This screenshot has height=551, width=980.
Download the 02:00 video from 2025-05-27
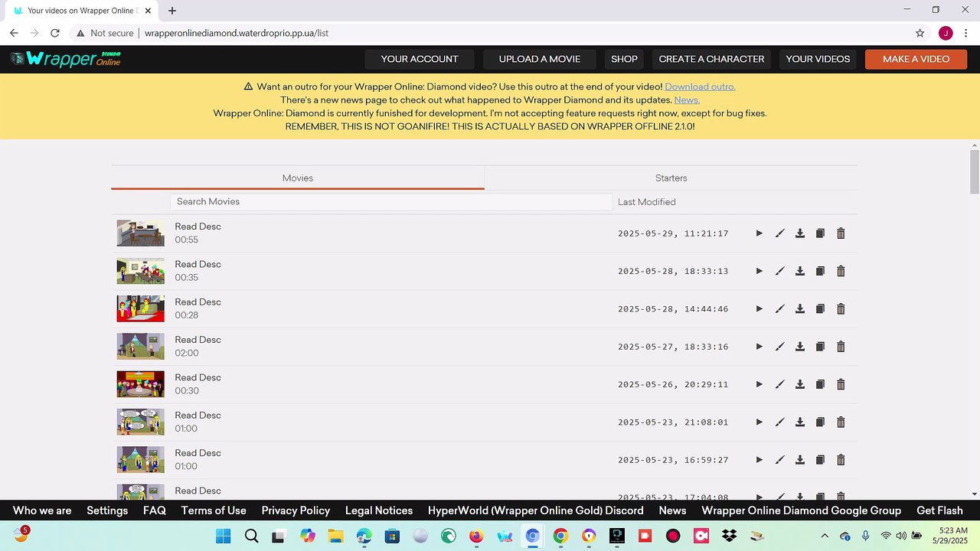pyautogui.click(x=800, y=347)
